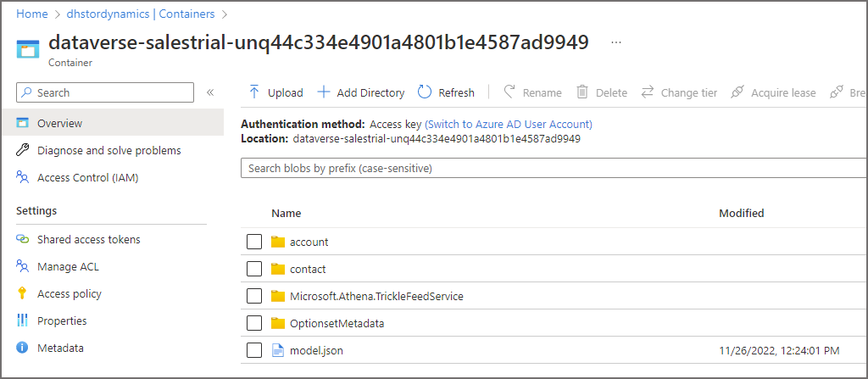Tick the checkbox for account folder
Image resolution: width=868 pixels, height=379 pixels.
(x=254, y=242)
